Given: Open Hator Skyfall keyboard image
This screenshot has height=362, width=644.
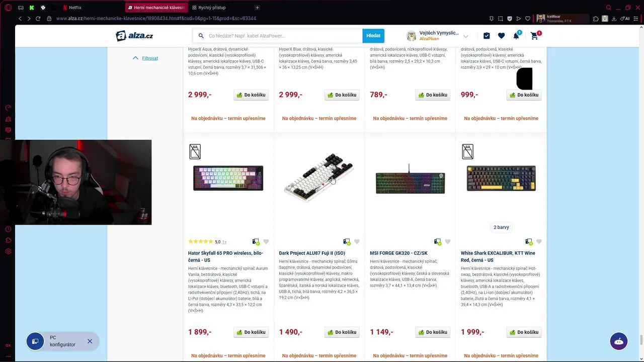Looking at the screenshot, I should click(x=228, y=178).
